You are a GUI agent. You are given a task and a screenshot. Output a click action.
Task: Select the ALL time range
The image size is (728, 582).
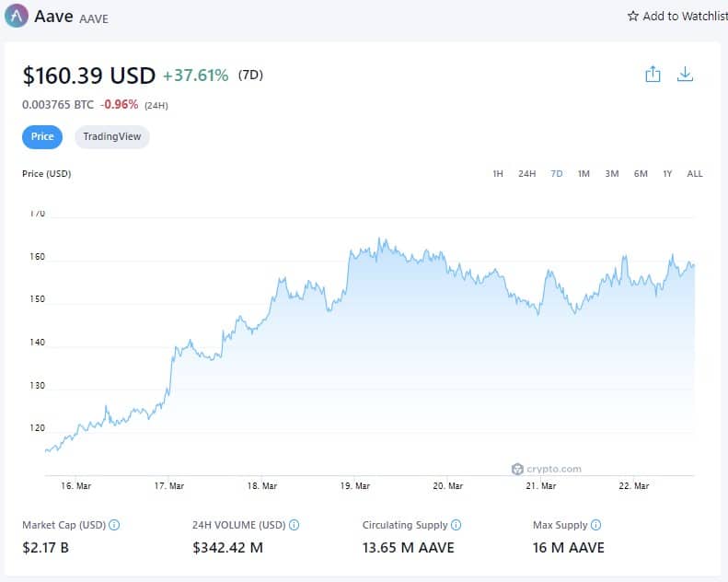(x=695, y=174)
